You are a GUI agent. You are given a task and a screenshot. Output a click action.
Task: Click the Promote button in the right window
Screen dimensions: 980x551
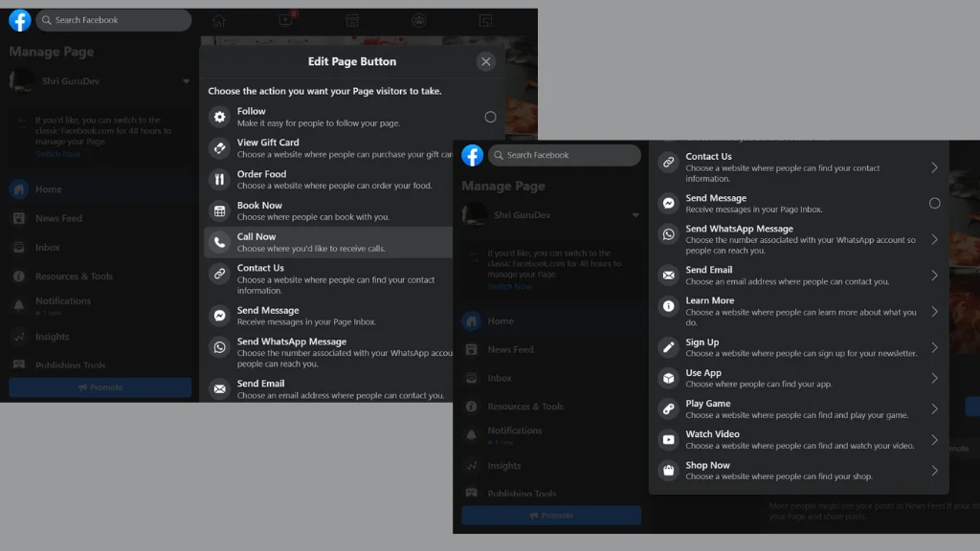pyautogui.click(x=551, y=516)
